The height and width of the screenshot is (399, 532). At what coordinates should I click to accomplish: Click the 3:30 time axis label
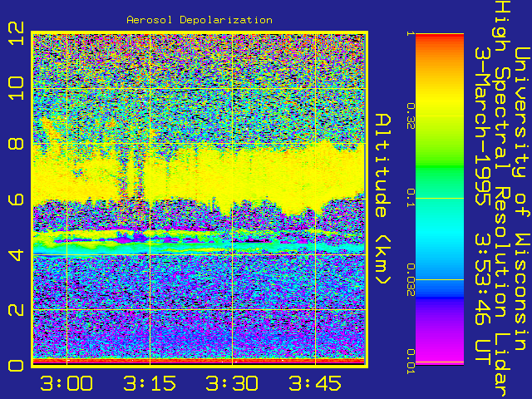(x=232, y=383)
